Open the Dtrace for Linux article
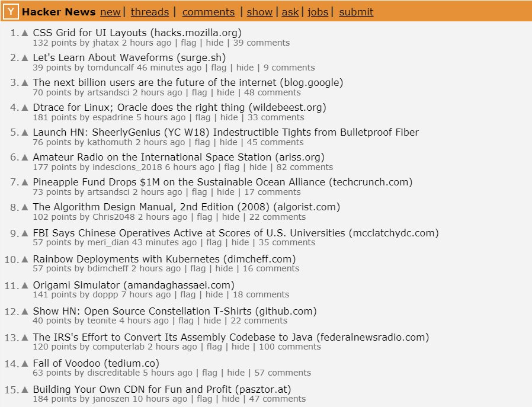 (139, 107)
